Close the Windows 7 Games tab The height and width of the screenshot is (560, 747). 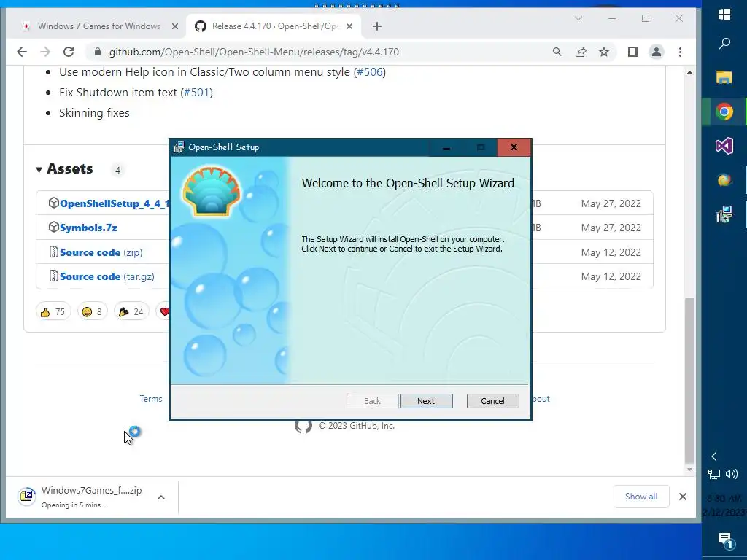[175, 26]
